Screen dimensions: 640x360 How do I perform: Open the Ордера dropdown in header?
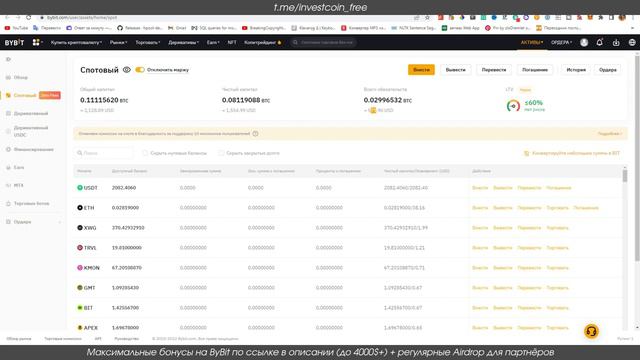pyautogui.click(x=561, y=42)
